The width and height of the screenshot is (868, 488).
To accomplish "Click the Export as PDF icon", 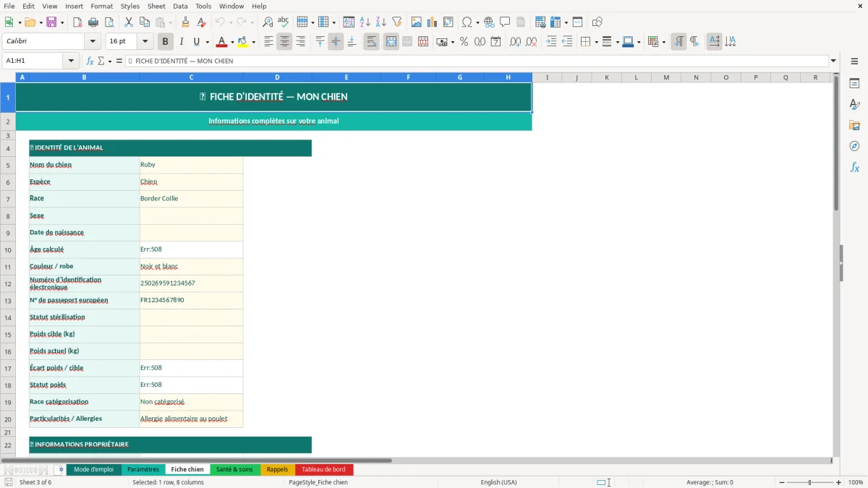I will (x=77, y=22).
